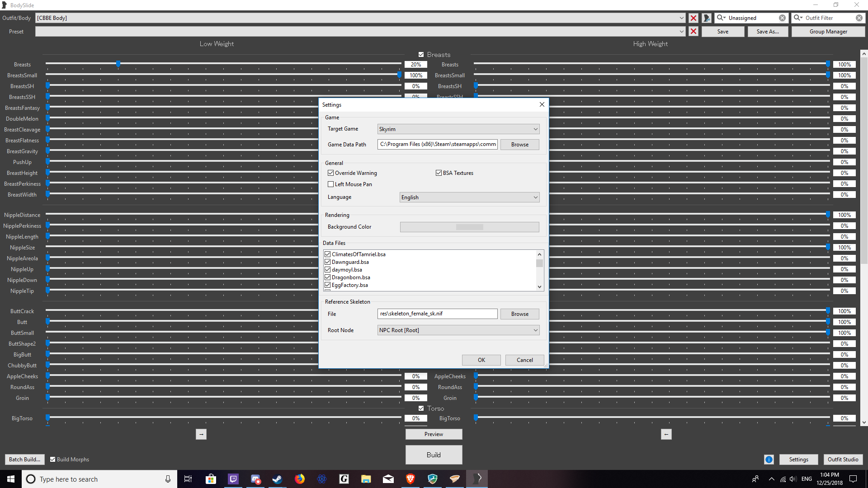Open Windows Start menu
The height and width of the screenshot is (488, 868).
point(11,479)
